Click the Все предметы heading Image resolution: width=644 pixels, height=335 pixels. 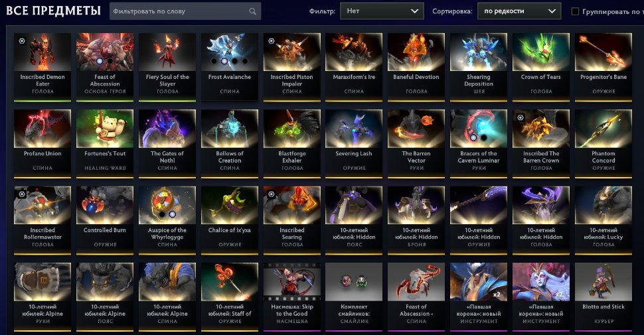tap(53, 11)
